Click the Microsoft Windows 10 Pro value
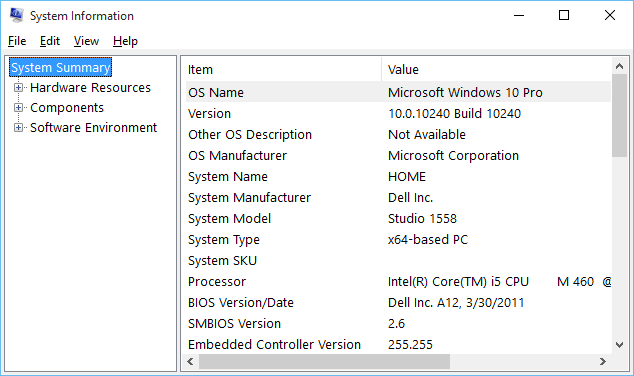Image resolution: width=634 pixels, height=376 pixels. pos(465,93)
